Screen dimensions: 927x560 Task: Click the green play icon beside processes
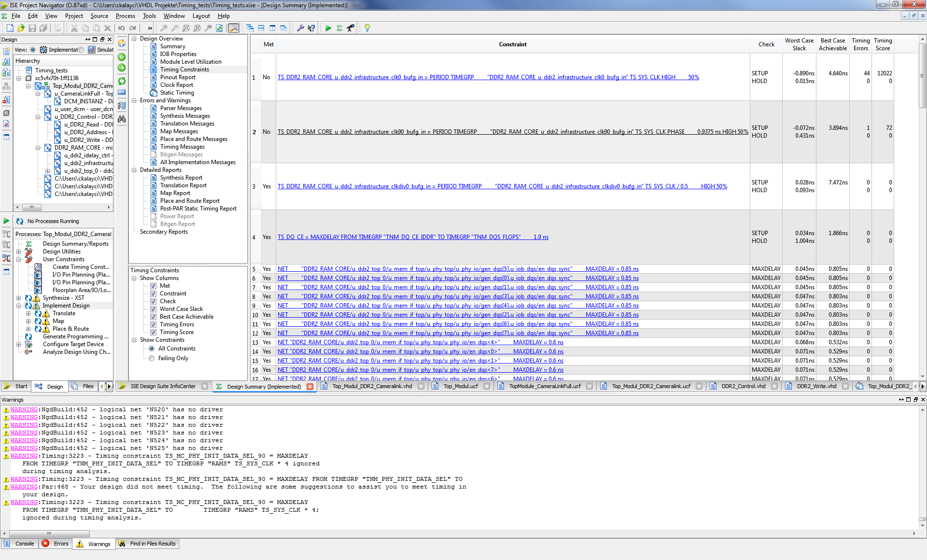(6, 221)
